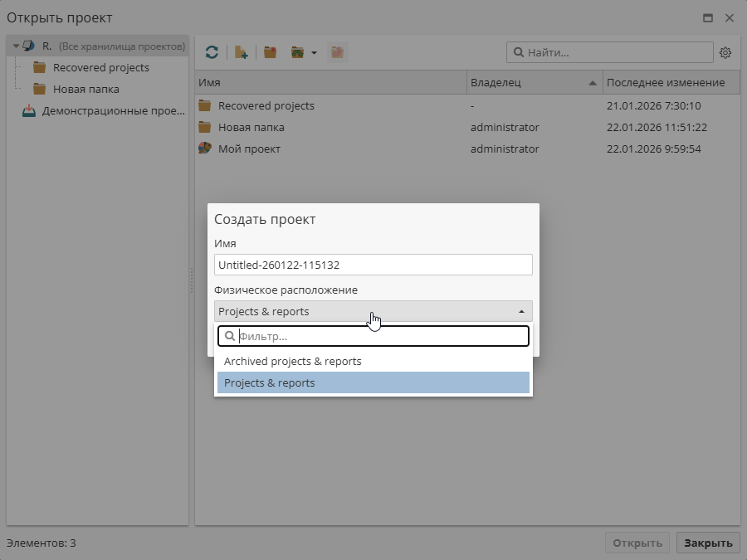747x560 pixels.
Task: Click the highlighted pink folder toolbar icon
Action: click(337, 52)
